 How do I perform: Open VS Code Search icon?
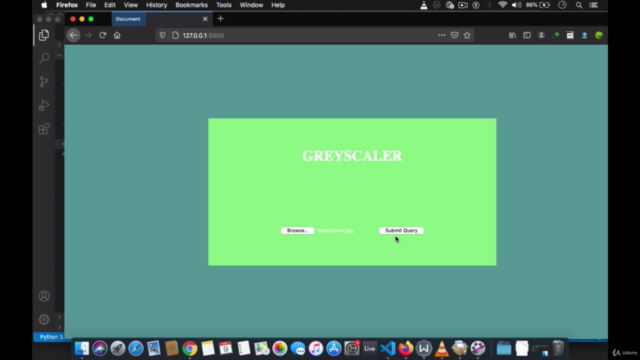44,58
